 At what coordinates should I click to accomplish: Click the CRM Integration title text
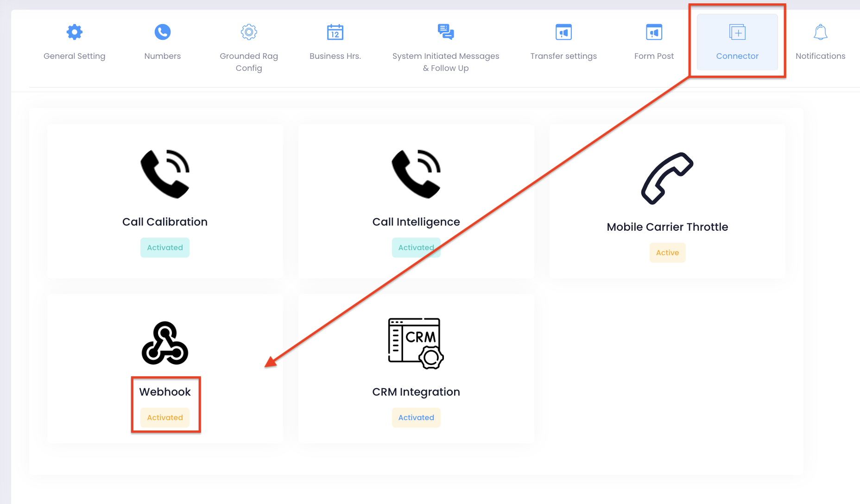[416, 392]
